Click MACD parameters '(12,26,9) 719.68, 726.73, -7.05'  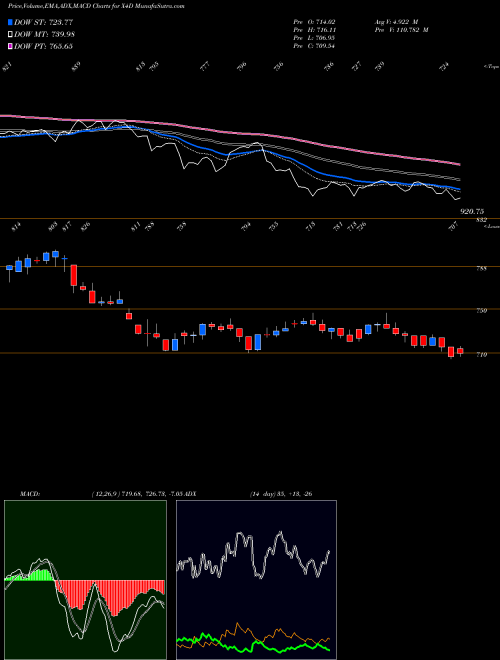click(x=139, y=493)
